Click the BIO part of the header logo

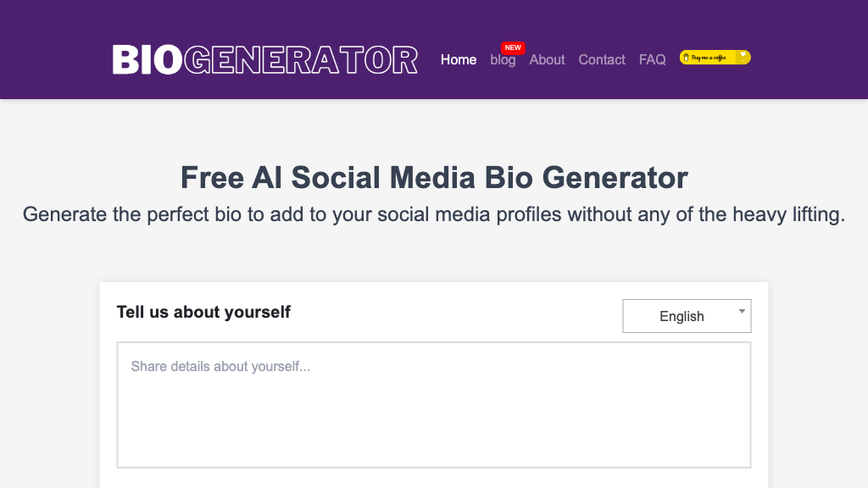pos(145,59)
